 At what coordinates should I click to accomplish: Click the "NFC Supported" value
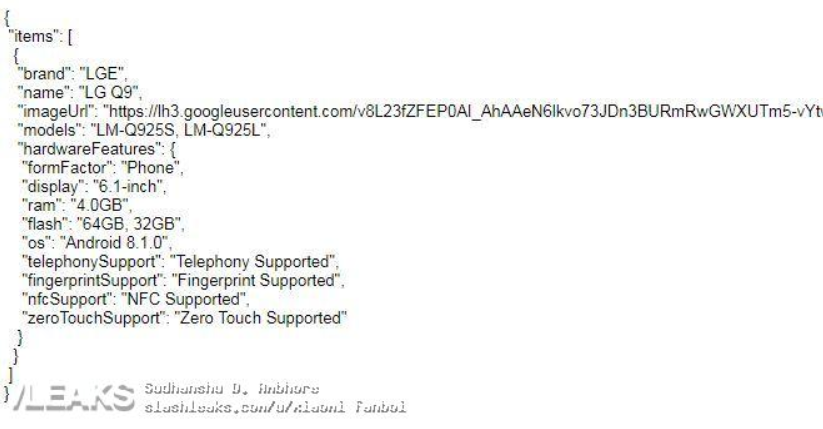184,299
